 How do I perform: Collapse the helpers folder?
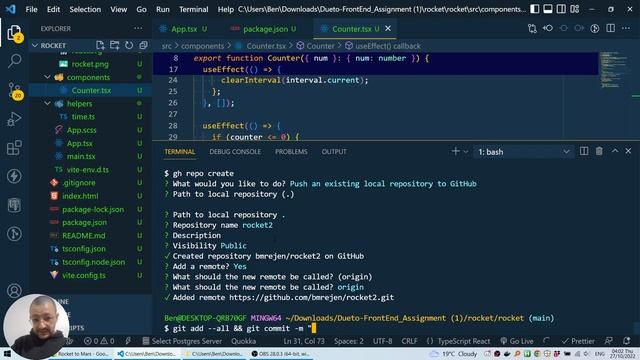coord(47,103)
